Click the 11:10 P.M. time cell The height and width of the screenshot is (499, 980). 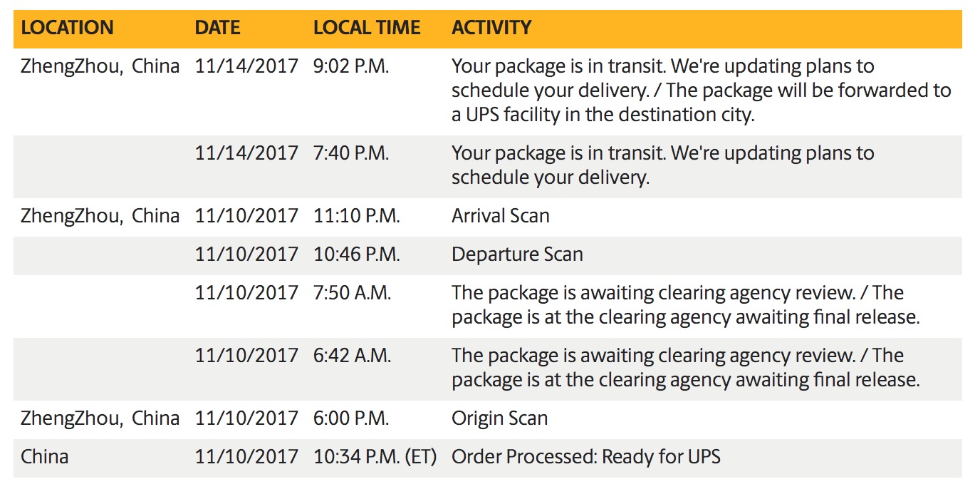356,216
